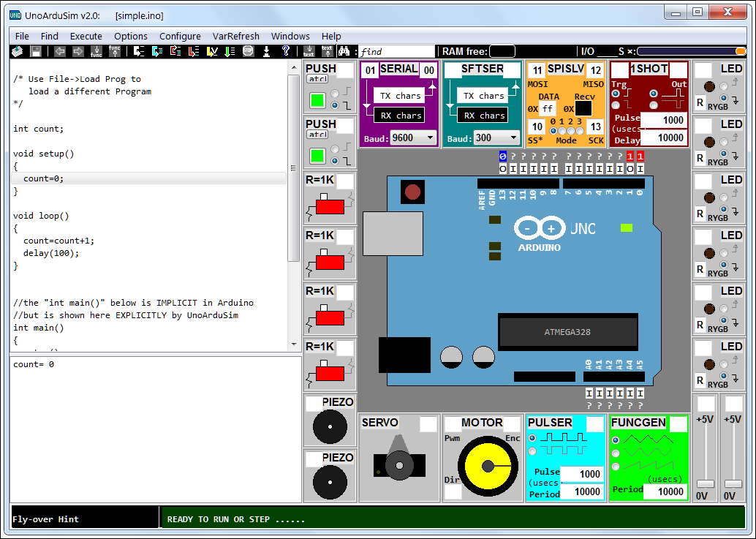This screenshot has height=539, width=756.
Task: Click the first R=1K red slide switch
Action: tap(330, 206)
